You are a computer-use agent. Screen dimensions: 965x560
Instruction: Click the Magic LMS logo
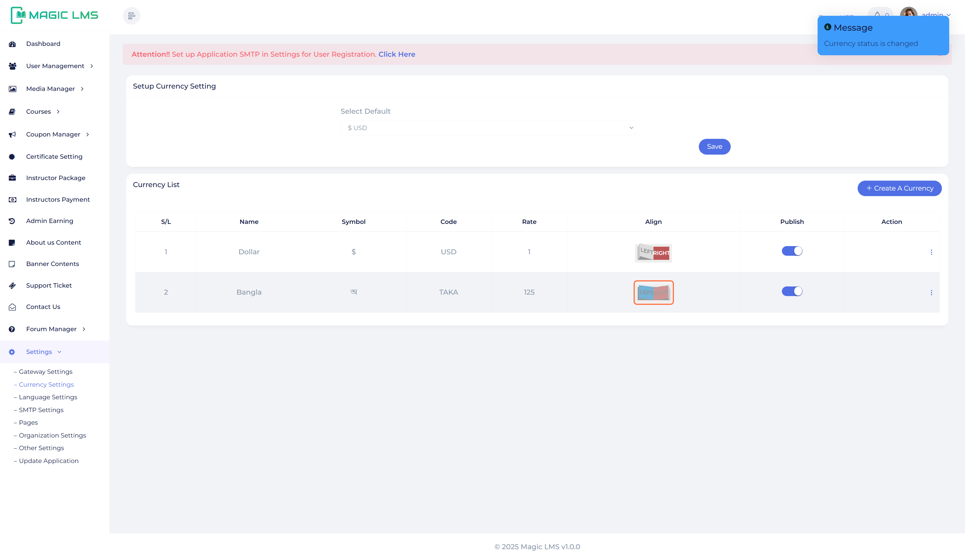(54, 15)
